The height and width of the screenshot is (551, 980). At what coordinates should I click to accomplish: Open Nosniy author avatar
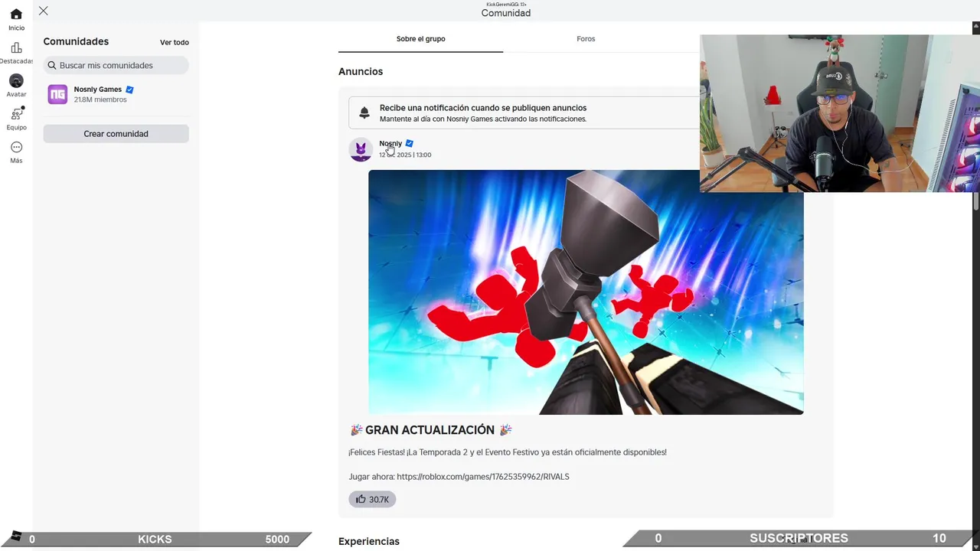tap(361, 149)
